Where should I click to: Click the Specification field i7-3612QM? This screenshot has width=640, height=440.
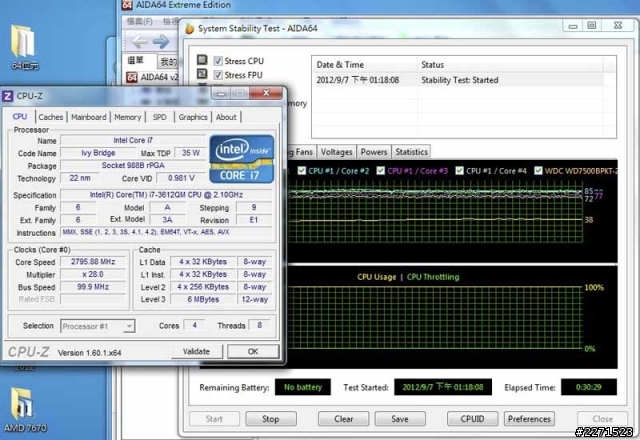tap(166, 195)
